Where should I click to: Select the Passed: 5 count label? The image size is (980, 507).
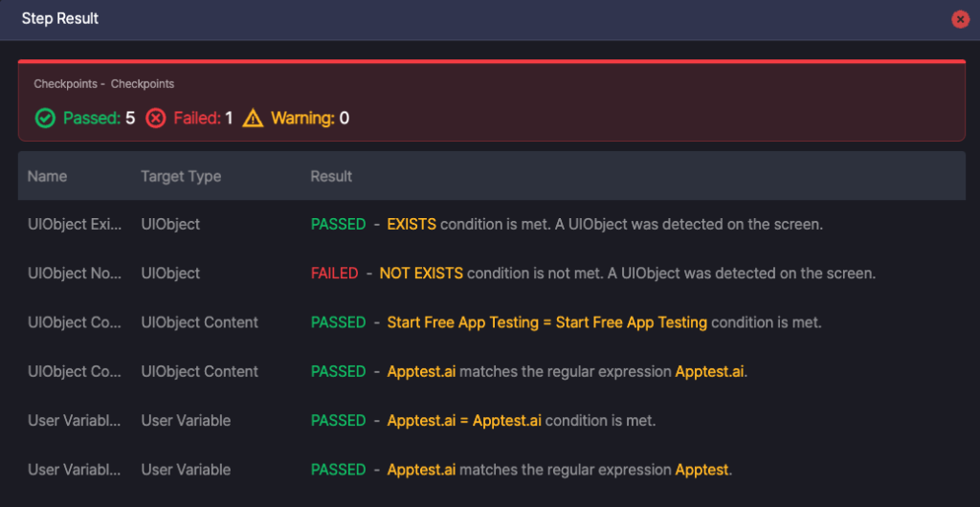[99, 119]
